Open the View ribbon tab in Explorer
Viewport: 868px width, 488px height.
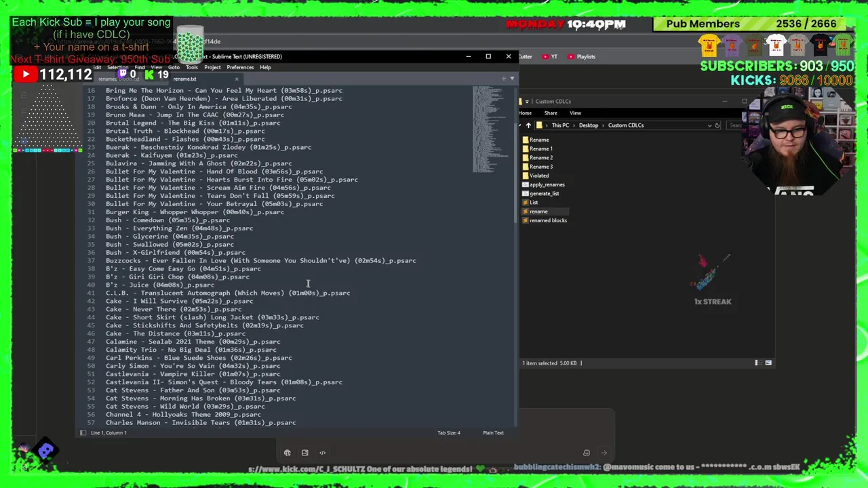pyautogui.click(x=575, y=113)
